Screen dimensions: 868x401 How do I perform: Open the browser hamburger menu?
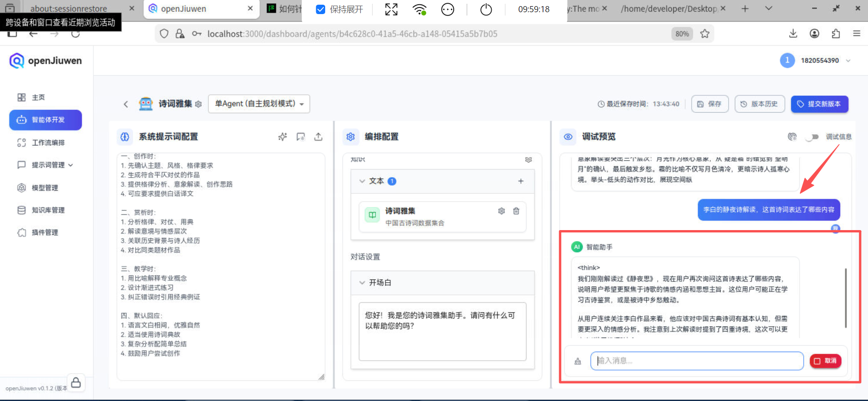tap(857, 33)
